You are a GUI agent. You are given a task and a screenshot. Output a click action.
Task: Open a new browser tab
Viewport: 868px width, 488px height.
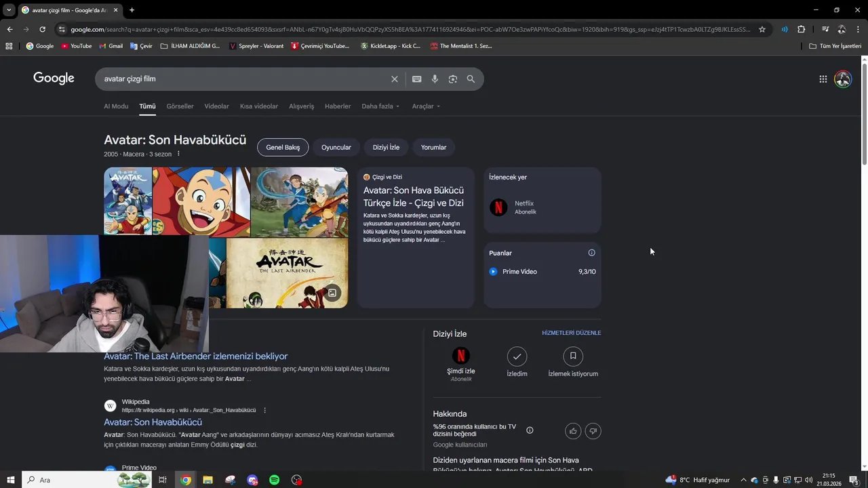coord(132,10)
